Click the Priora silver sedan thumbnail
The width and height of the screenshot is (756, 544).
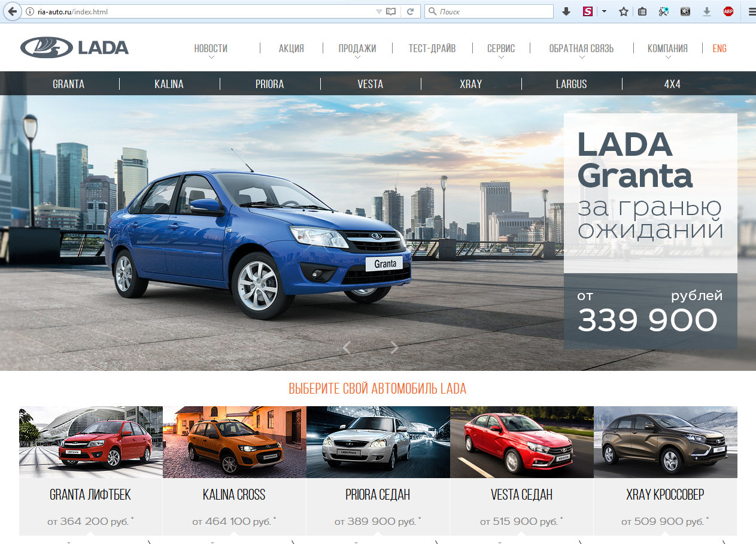[378, 442]
